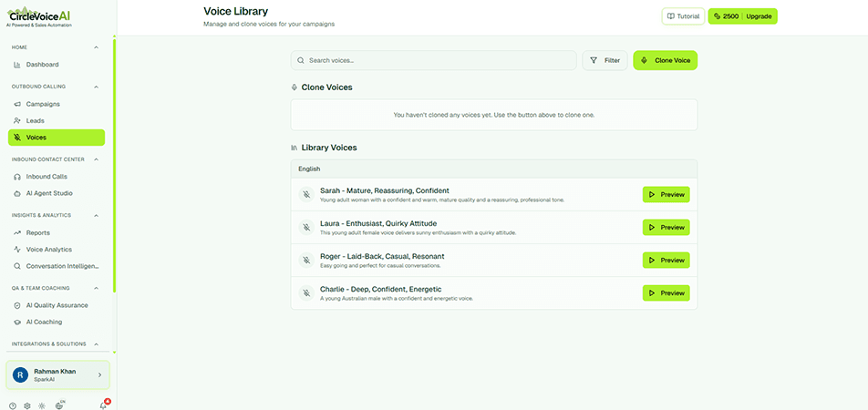The width and height of the screenshot is (868, 410).
Task: Expand the Rahman Khan account chevron
Action: pos(99,375)
